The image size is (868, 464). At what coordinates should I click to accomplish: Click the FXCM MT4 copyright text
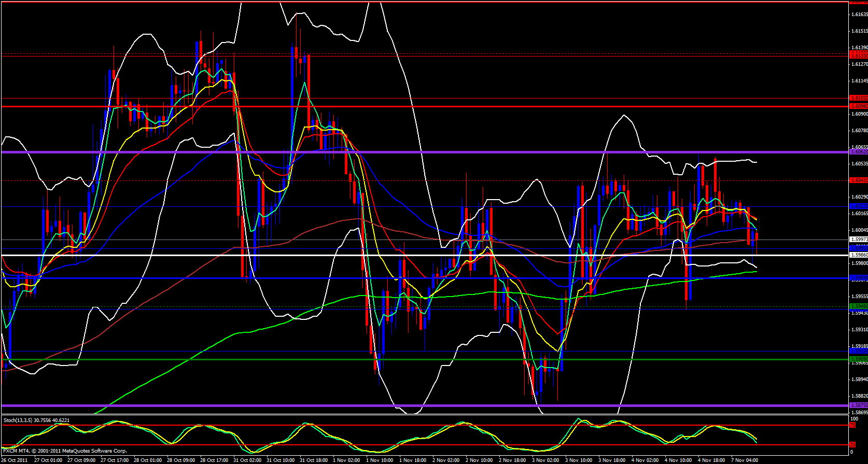(65, 451)
